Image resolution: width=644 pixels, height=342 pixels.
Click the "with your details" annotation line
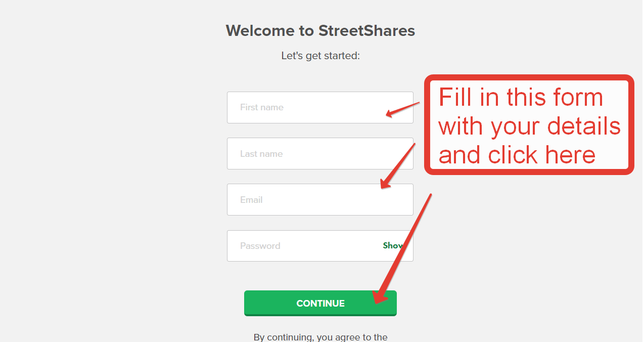coord(529,125)
